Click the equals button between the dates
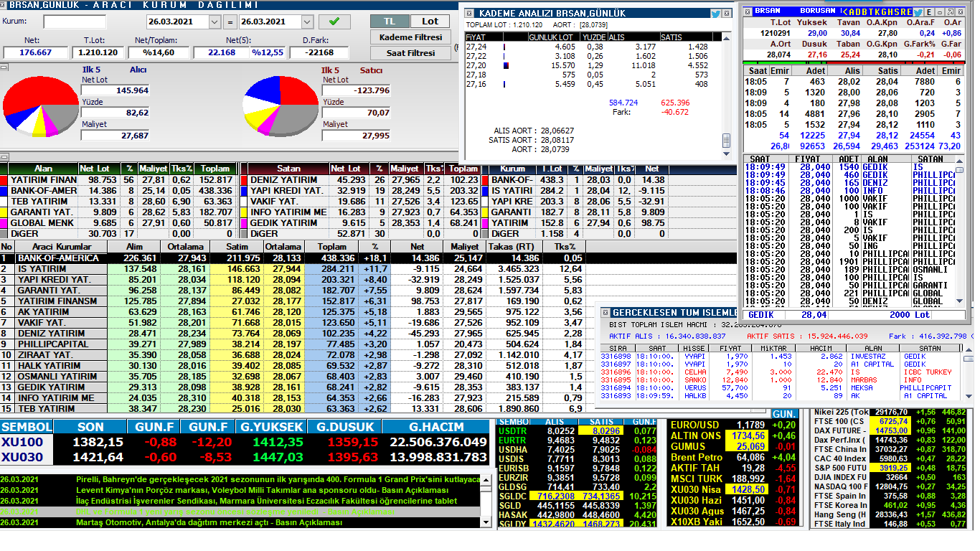The image size is (980, 551). tap(230, 22)
